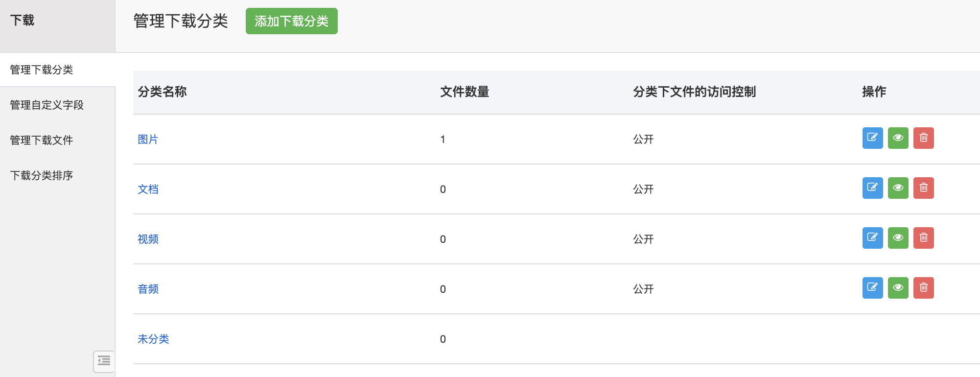Open 管理下载文件 in the sidebar

(x=41, y=140)
